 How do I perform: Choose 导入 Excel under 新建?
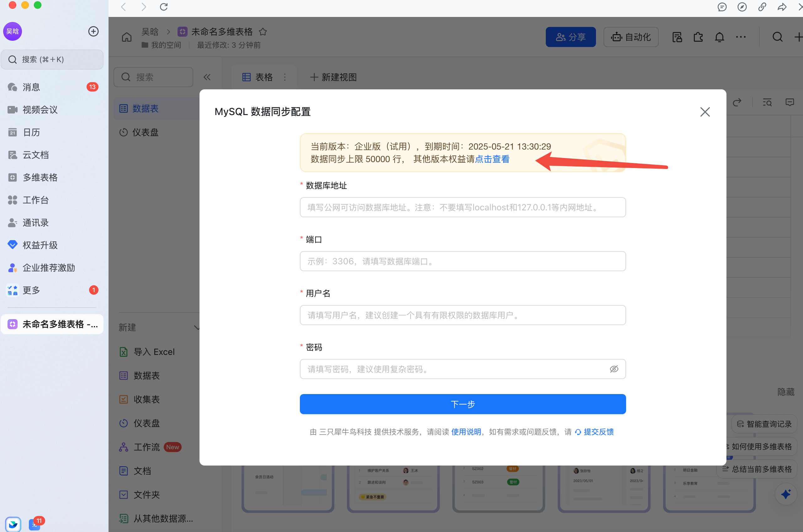(x=147, y=352)
